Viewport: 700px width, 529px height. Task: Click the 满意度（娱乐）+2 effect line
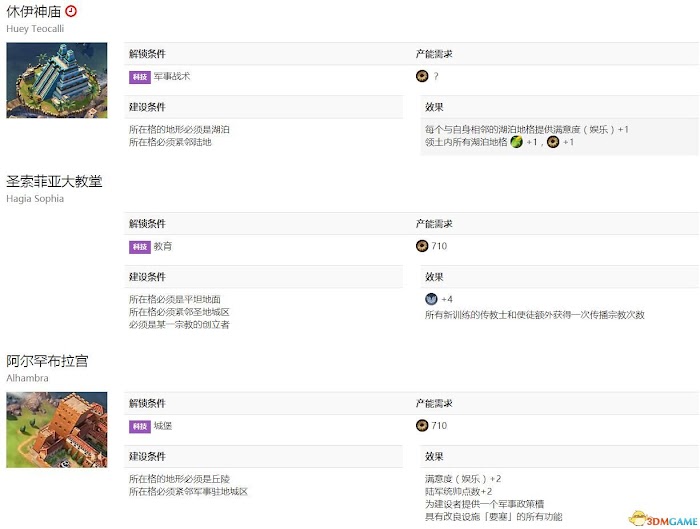point(463,479)
